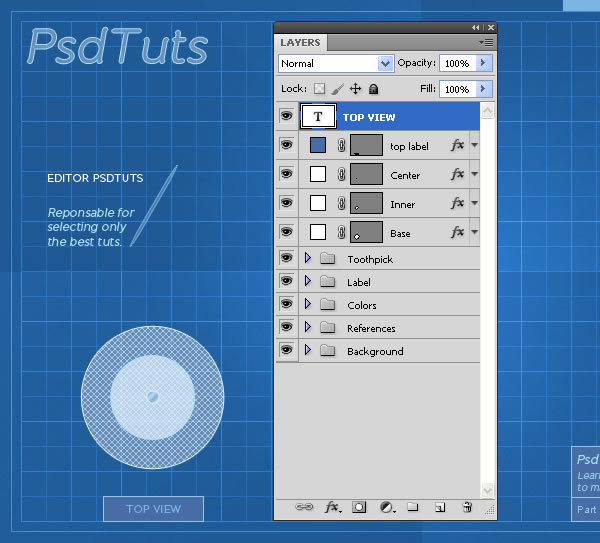The width and height of the screenshot is (600, 543).
Task: Expand effects arrow on Inner layer
Action: click(474, 203)
